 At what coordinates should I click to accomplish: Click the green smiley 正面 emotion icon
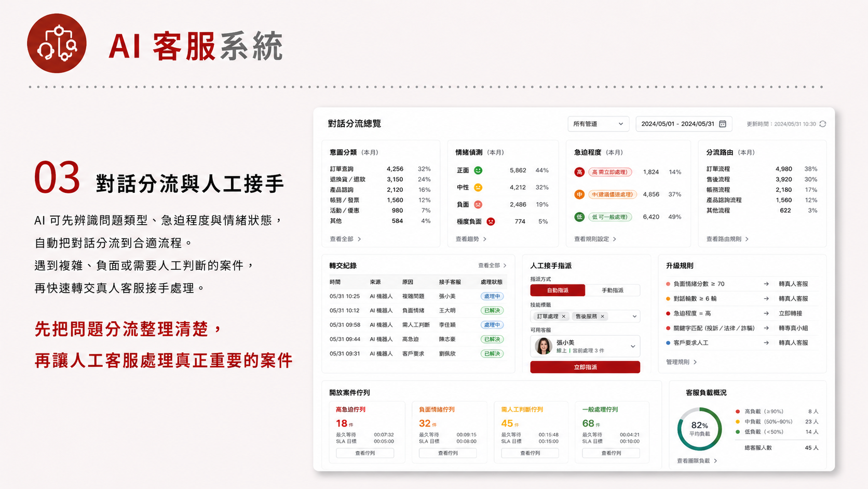[478, 170]
